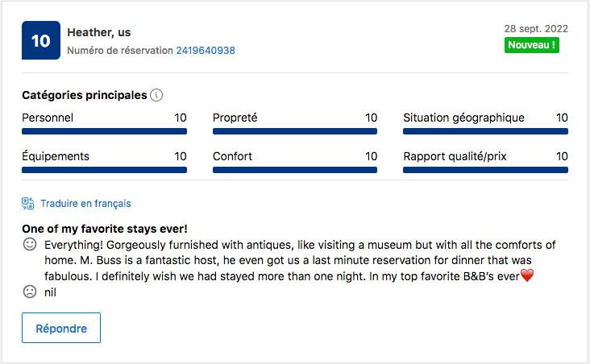590x364 pixels.
Task: Click the smiley face positive feedback icon
Action: (x=30, y=244)
